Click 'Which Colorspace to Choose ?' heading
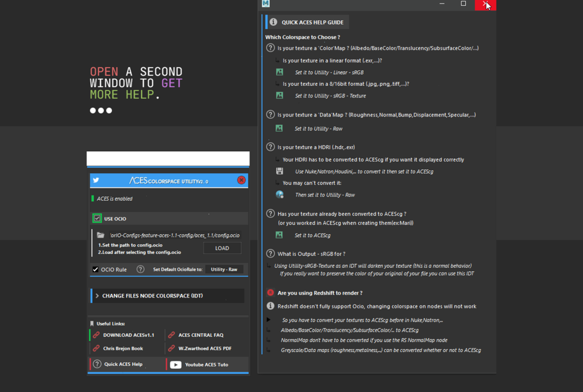The width and height of the screenshot is (583, 392). [x=303, y=37]
